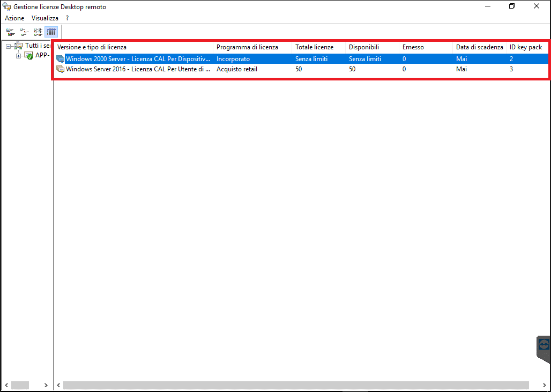The height and width of the screenshot is (392, 551).
Task: Sort by Versione e tipo di licenza column
Action: pos(134,47)
